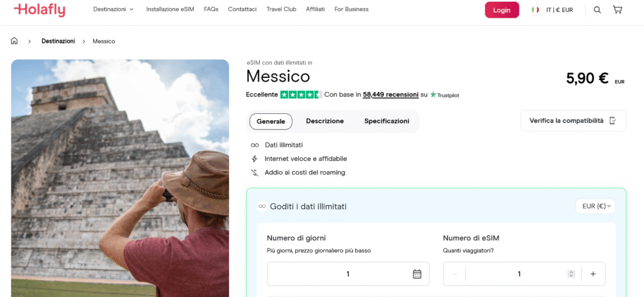Click Destinazioni breadcrumb link
The width and height of the screenshot is (644, 297).
click(58, 41)
